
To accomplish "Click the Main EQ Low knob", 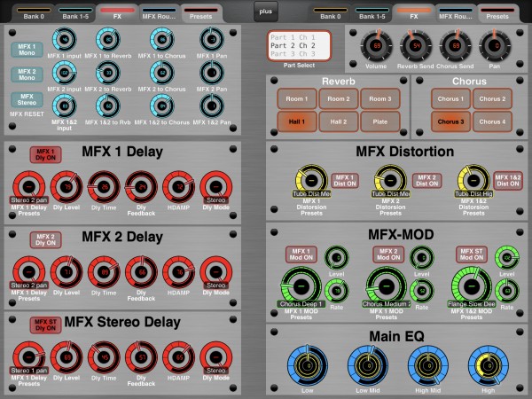I will pyautogui.click(x=308, y=365).
